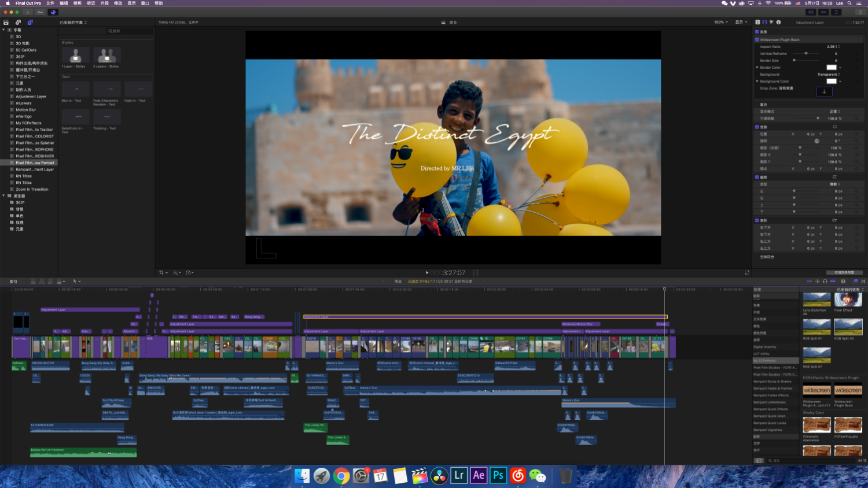Open the crop and transform tool menu
Viewport: 868px width, 488px height.
[x=163, y=272]
